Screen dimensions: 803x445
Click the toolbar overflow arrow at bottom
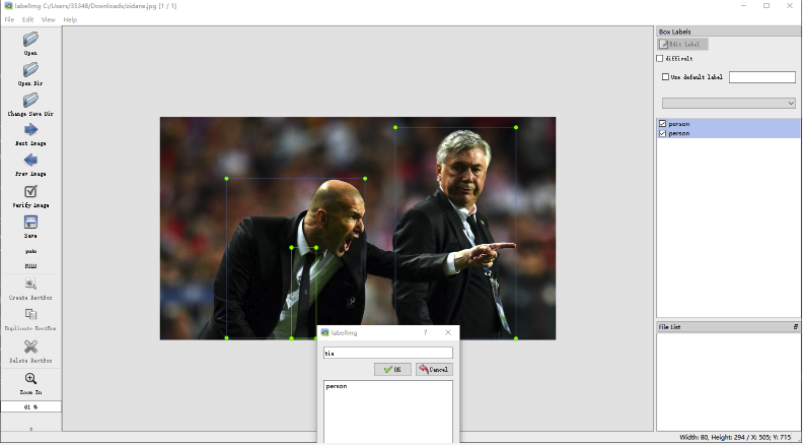coord(31,429)
